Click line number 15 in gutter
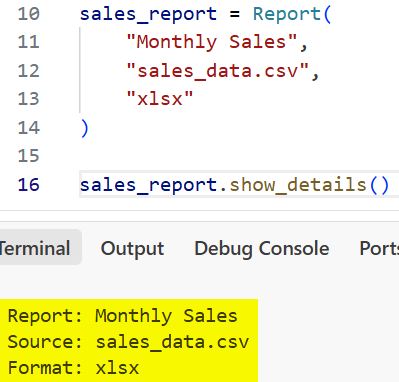Screen dimensions: 399x382 tap(29, 156)
